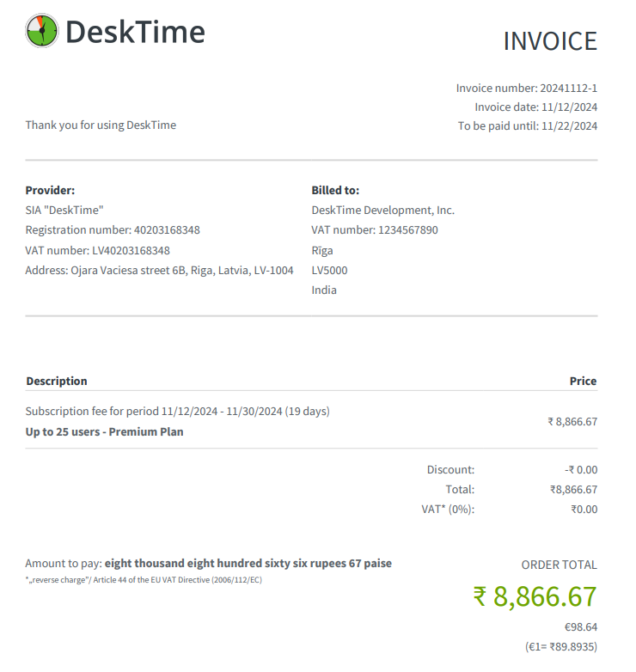The image size is (636, 672).
Task: Click the 'Description' column header
Action: (x=57, y=382)
